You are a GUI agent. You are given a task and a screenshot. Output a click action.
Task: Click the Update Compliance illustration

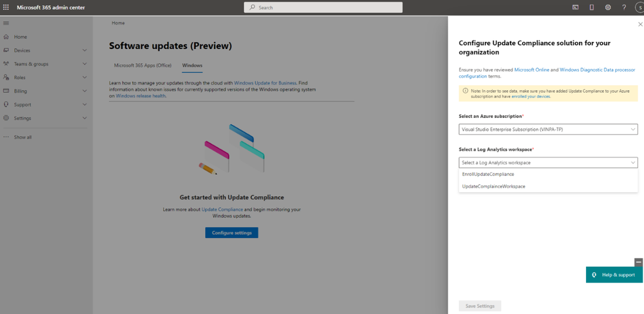[x=231, y=150]
